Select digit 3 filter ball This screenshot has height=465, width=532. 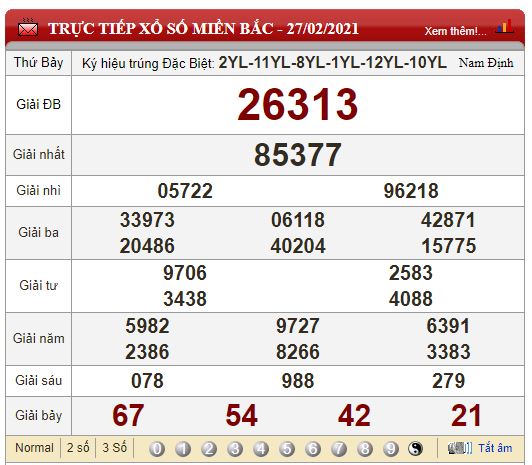(235, 449)
